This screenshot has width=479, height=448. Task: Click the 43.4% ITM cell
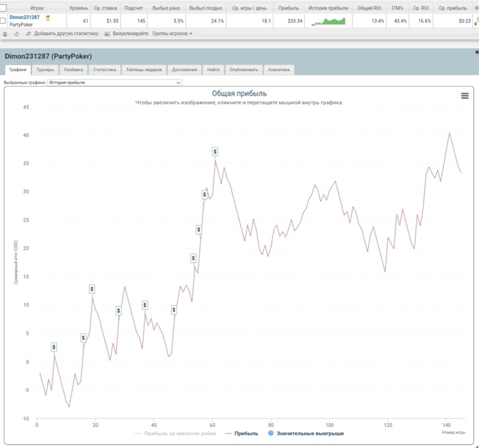coord(398,21)
